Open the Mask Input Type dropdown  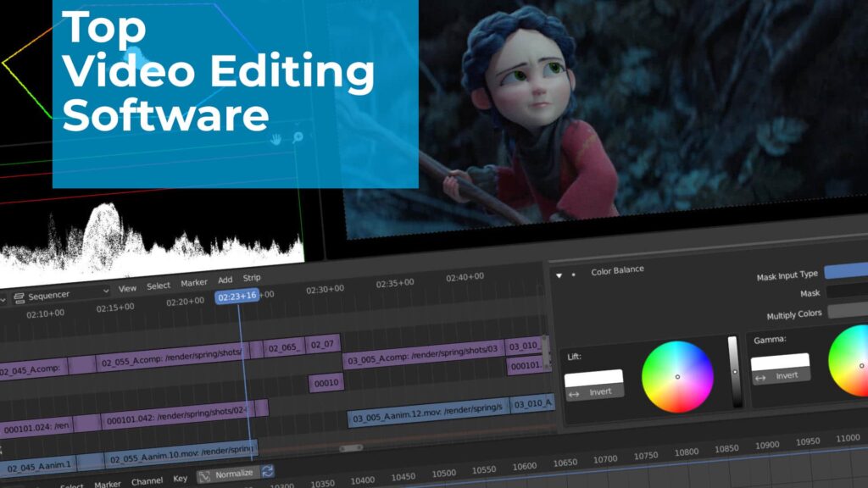pos(845,272)
